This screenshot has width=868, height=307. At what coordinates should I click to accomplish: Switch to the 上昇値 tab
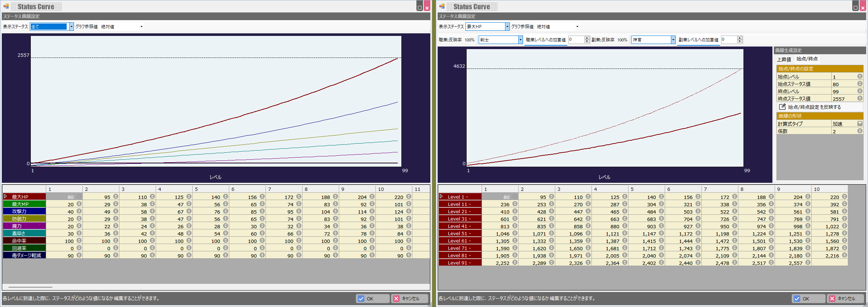(x=784, y=59)
